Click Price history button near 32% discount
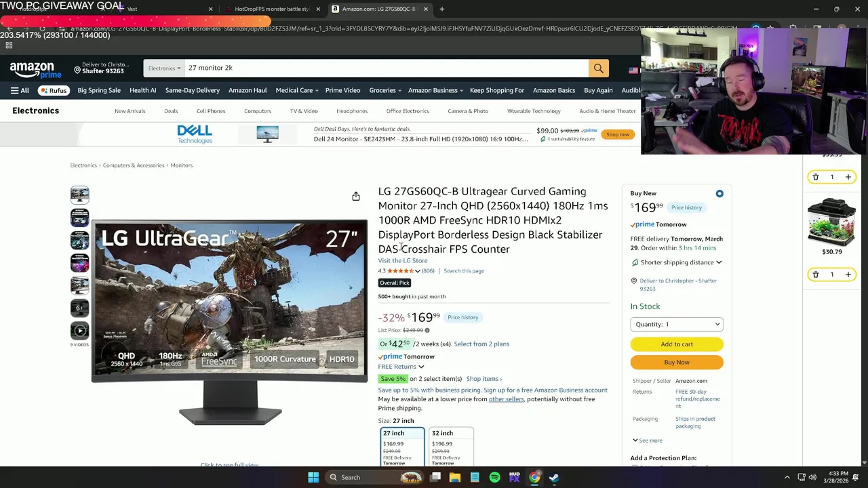Viewport: 868px width, 488px height. [x=463, y=317]
